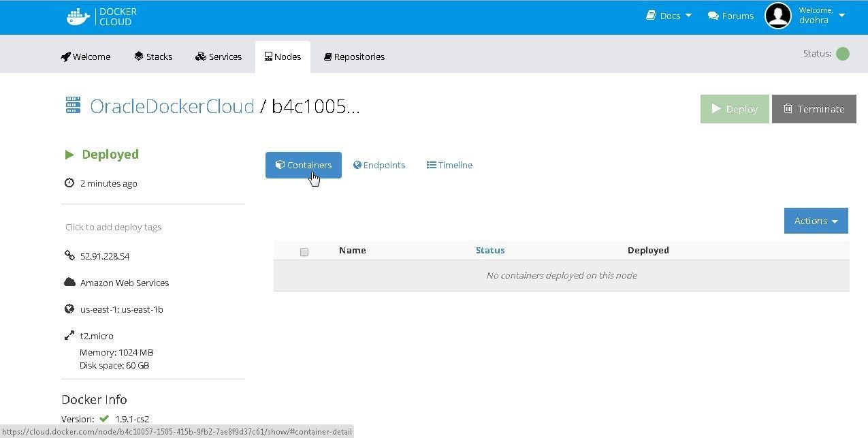Click the 2 minutes ago timestamp
The image size is (868, 438).
coord(109,183)
